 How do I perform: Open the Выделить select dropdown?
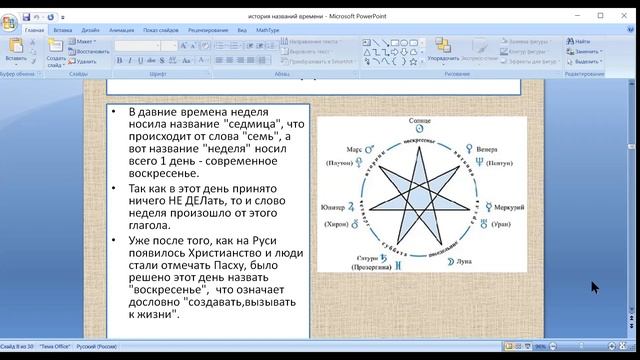point(584,62)
